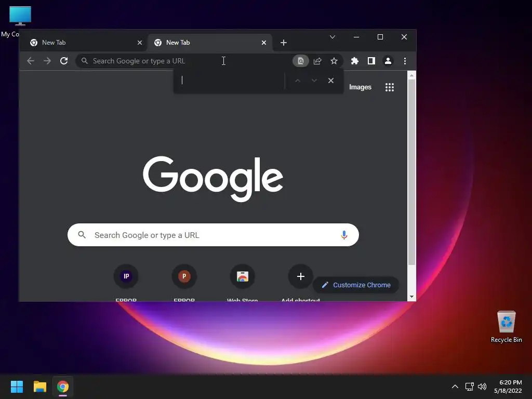532x399 pixels.
Task: Click the search magnifier in Google box
Action: pyautogui.click(x=82, y=234)
